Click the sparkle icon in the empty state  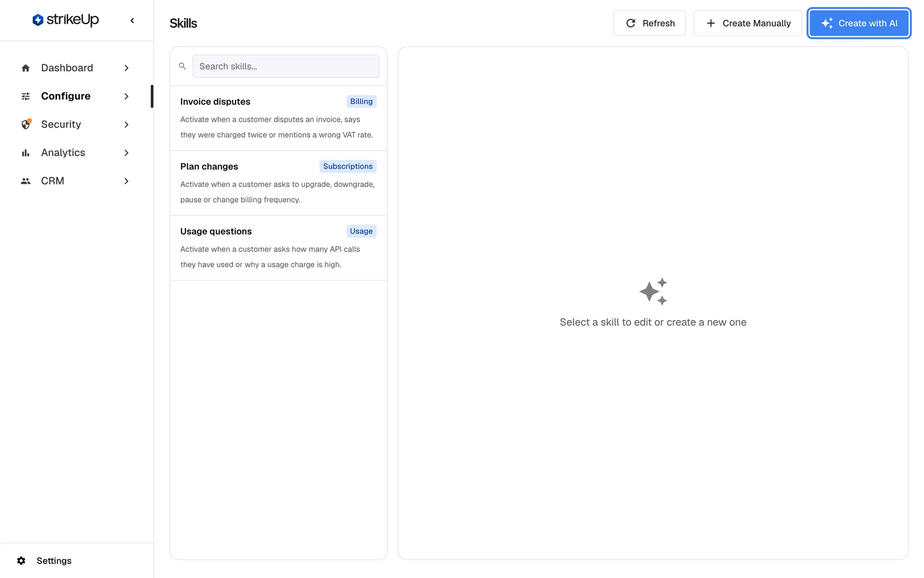point(653,291)
